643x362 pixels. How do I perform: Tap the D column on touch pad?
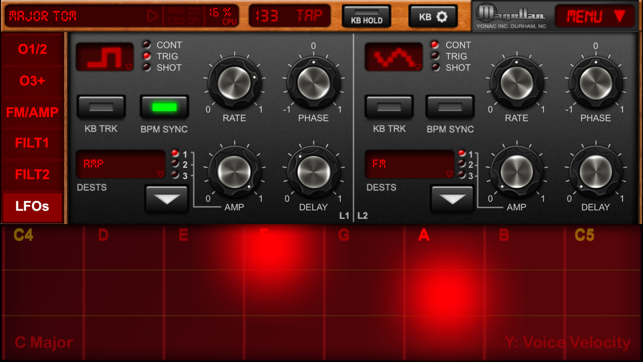pyautogui.click(x=123, y=293)
